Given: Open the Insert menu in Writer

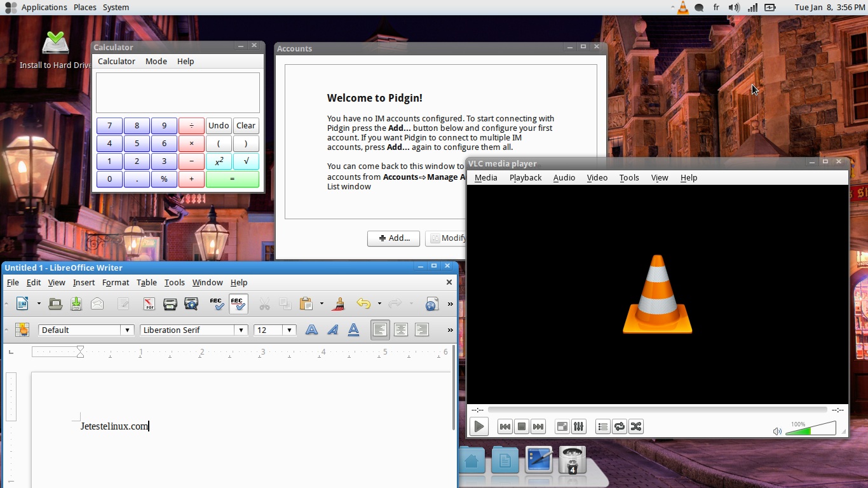Looking at the screenshot, I should click(x=83, y=282).
